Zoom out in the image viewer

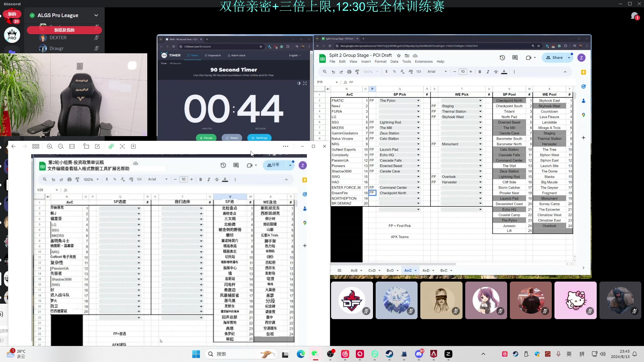[x=61, y=146]
